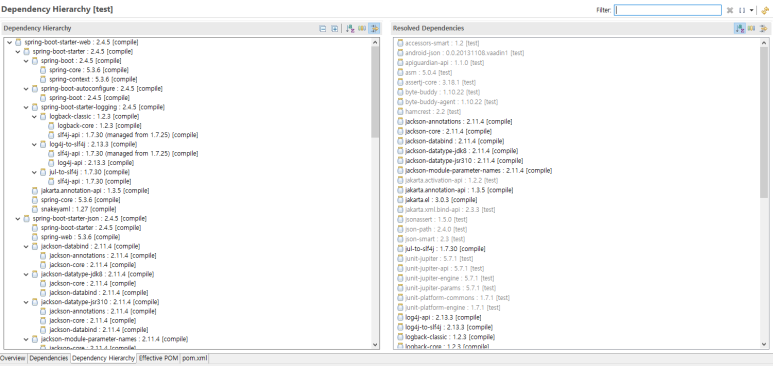
Task: Select the Dependency Hierarchy tab
Action: 103,359
